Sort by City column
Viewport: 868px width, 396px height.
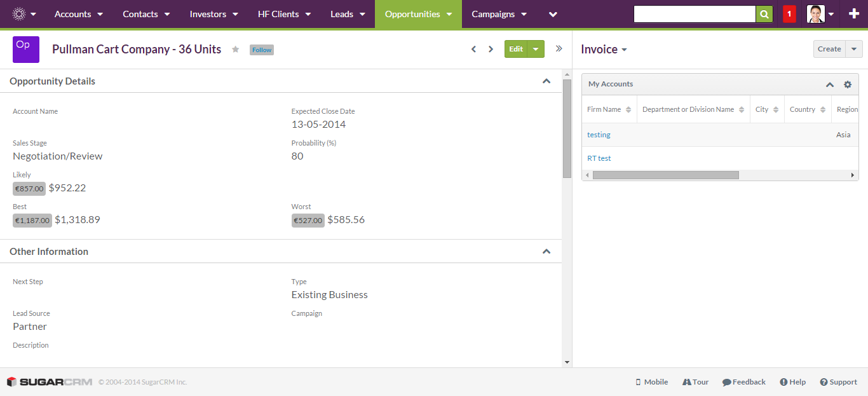pos(767,109)
